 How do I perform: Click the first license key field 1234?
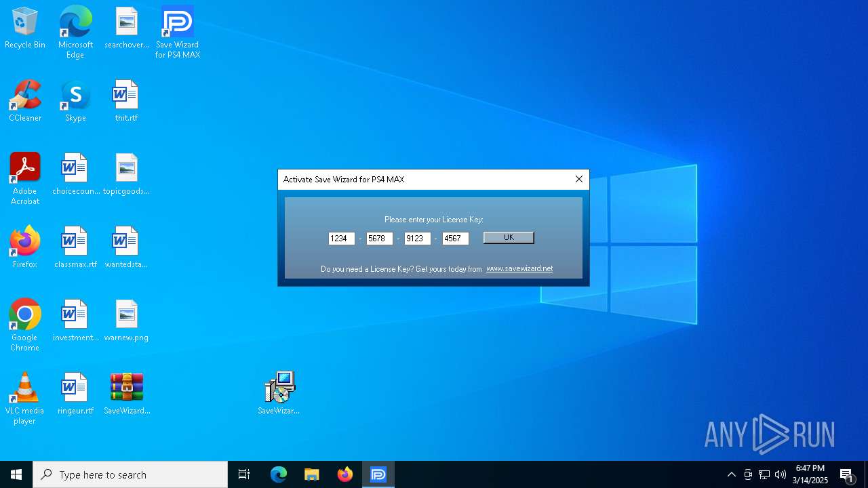click(342, 239)
